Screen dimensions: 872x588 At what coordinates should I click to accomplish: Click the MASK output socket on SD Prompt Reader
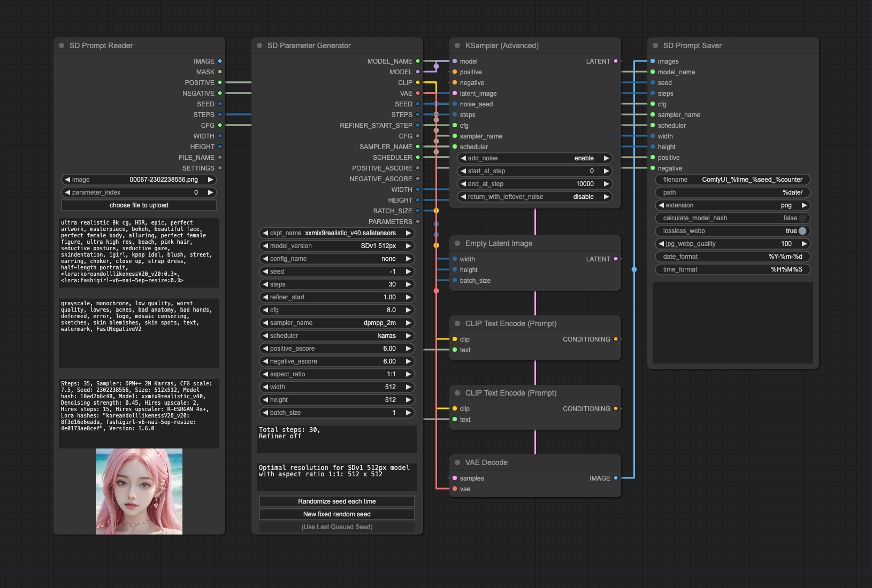click(220, 72)
